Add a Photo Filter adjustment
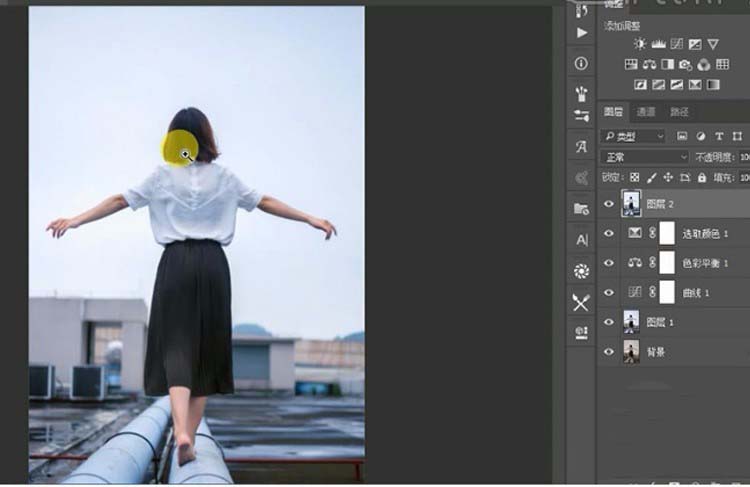 click(x=685, y=65)
